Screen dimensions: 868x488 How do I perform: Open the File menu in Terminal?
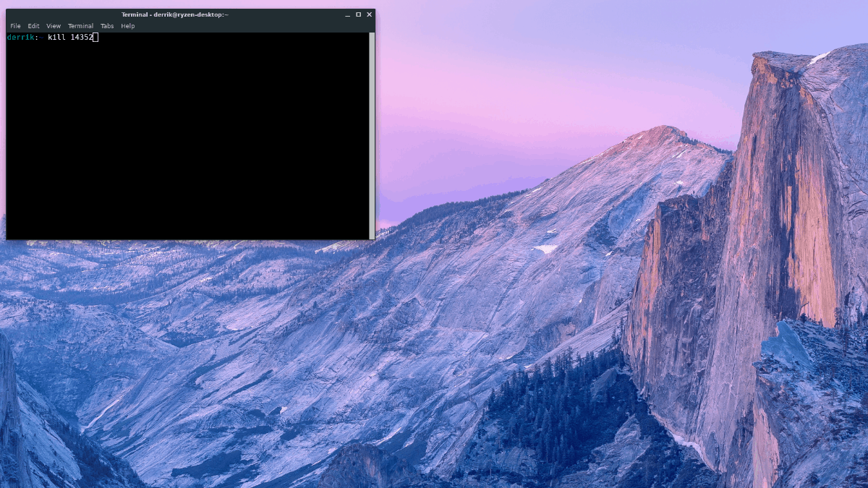click(x=15, y=26)
